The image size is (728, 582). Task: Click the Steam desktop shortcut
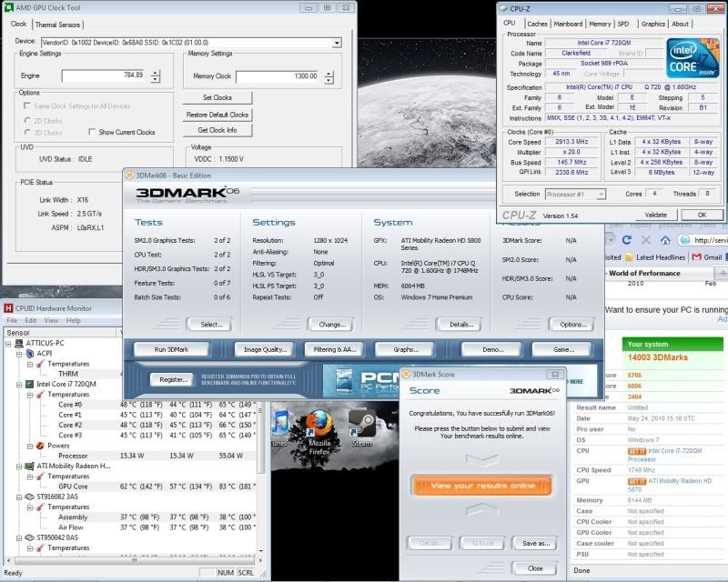pyautogui.click(x=361, y=428)
